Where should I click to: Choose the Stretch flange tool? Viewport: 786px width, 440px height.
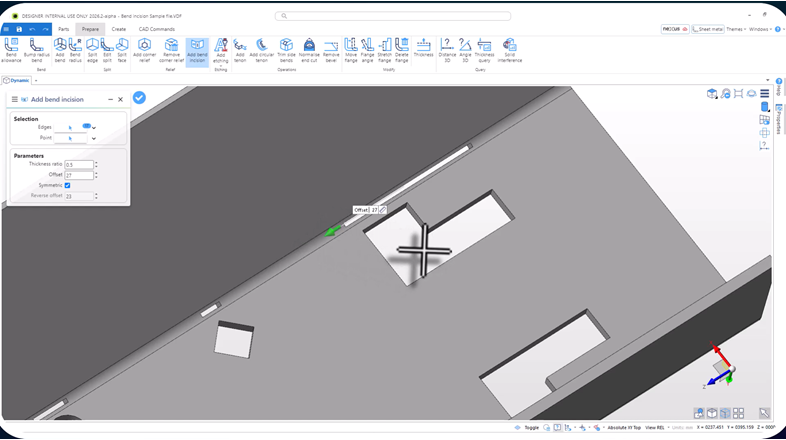[x=384, y=50]
